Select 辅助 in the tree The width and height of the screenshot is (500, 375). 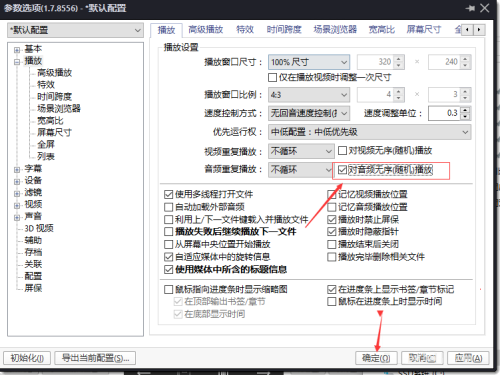tap(33, 240)
